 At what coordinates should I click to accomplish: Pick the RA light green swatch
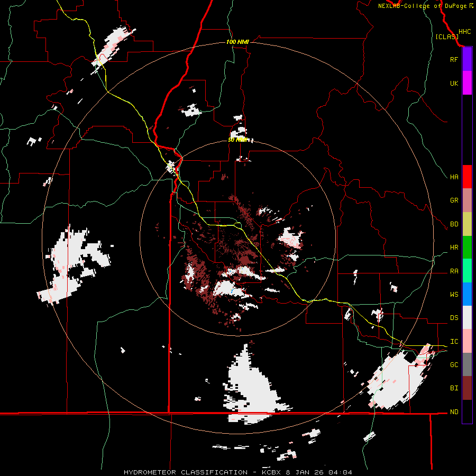[467, 271]
